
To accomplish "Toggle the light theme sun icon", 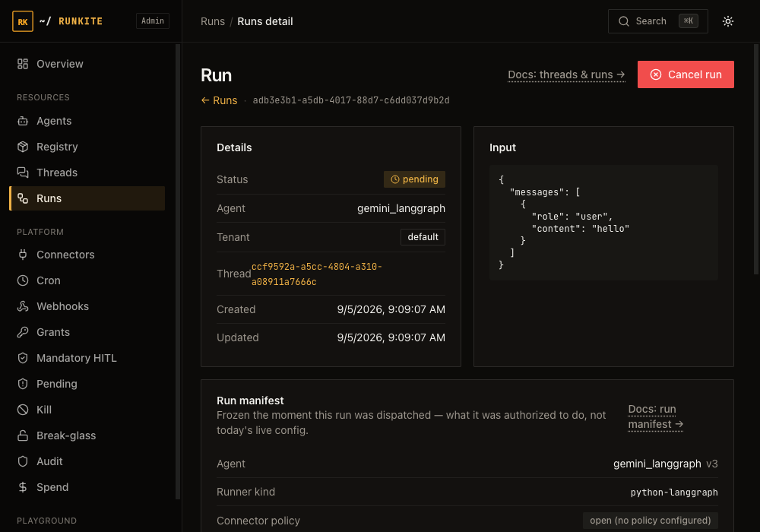I will pos(728,21).
